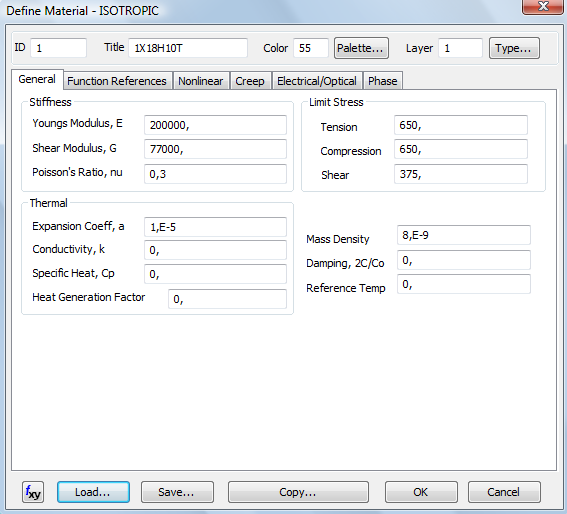
Task: Click the Heat Generation Factor field
Action: click(227, 299)
